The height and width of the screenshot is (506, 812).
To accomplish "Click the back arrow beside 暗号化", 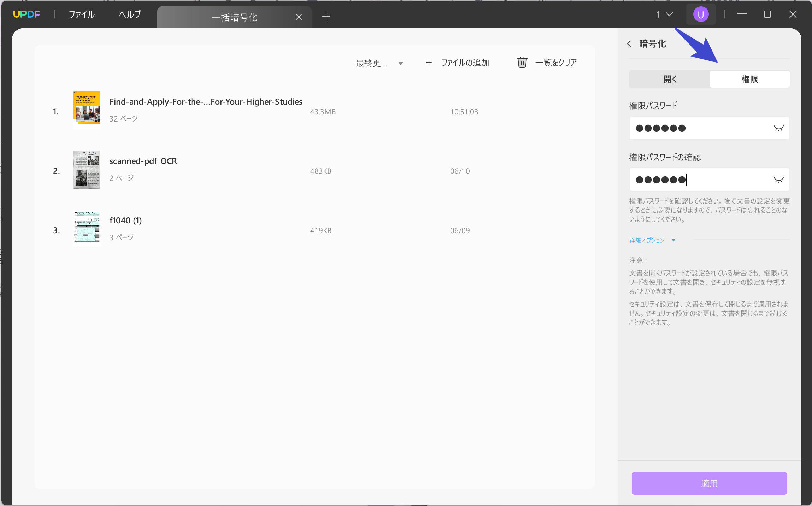I will click(629, 44).
